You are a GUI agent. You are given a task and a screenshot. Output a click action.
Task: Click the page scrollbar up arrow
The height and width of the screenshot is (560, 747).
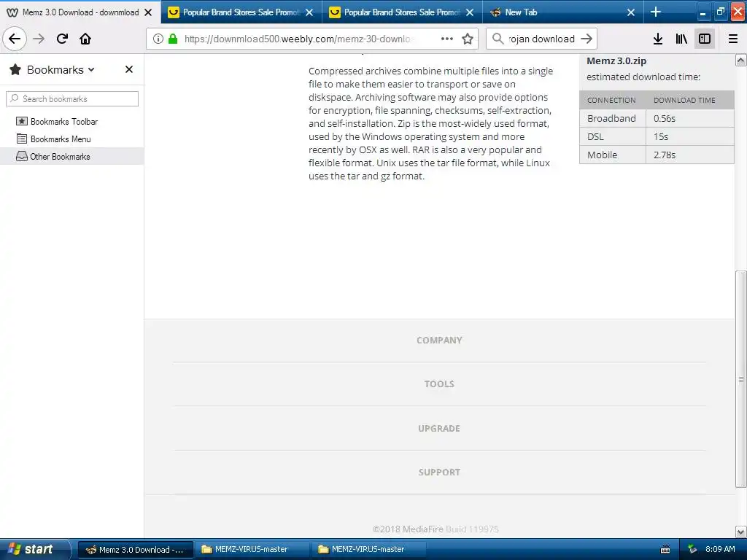coord(741,61)
